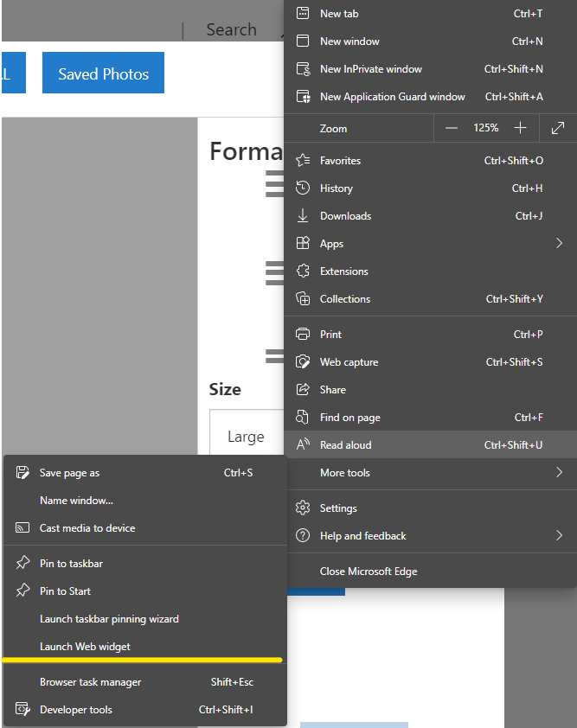Viewport: 577px width, 728px height.
Task: Decrease zoom with the minus button
Action: pyautogui.click(x=452, y=128)
